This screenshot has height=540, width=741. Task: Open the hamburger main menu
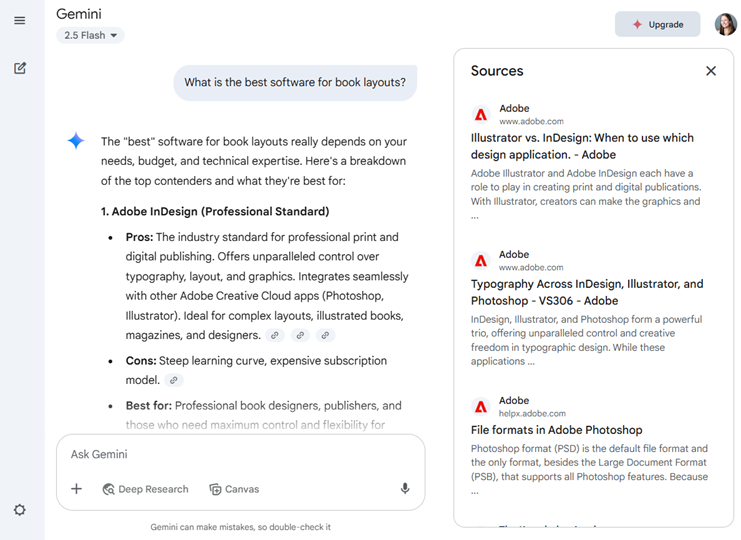click(19, 20)
